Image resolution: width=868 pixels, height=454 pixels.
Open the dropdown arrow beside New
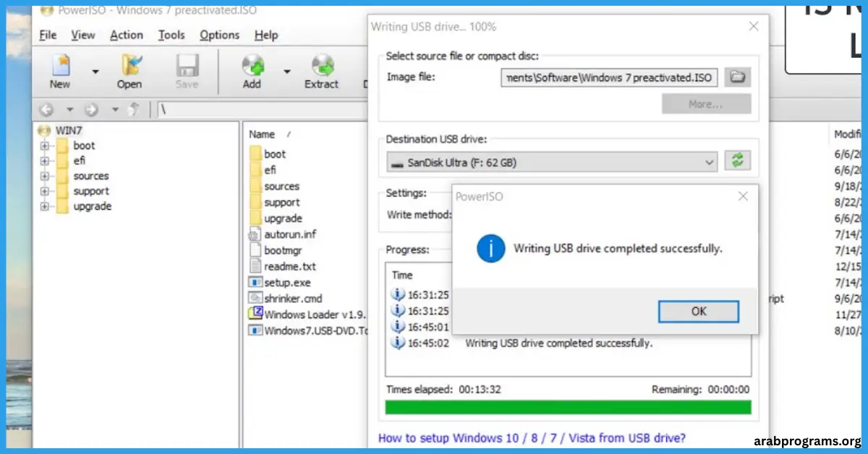tap(95, 72)
